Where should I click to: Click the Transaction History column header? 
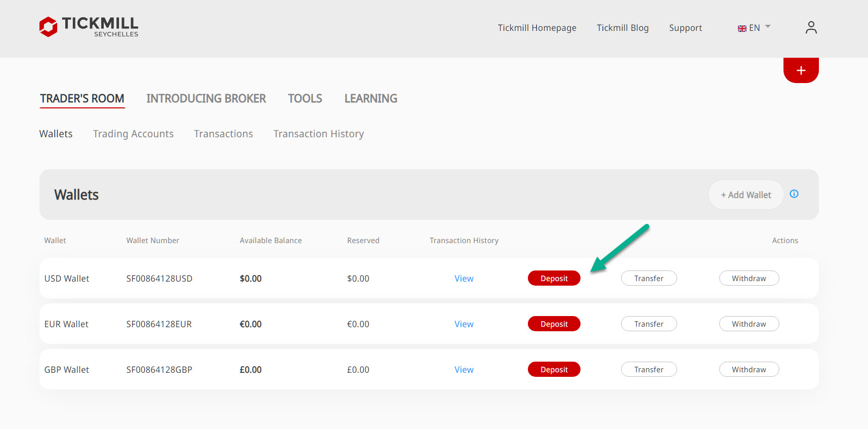tap(464, 241)
